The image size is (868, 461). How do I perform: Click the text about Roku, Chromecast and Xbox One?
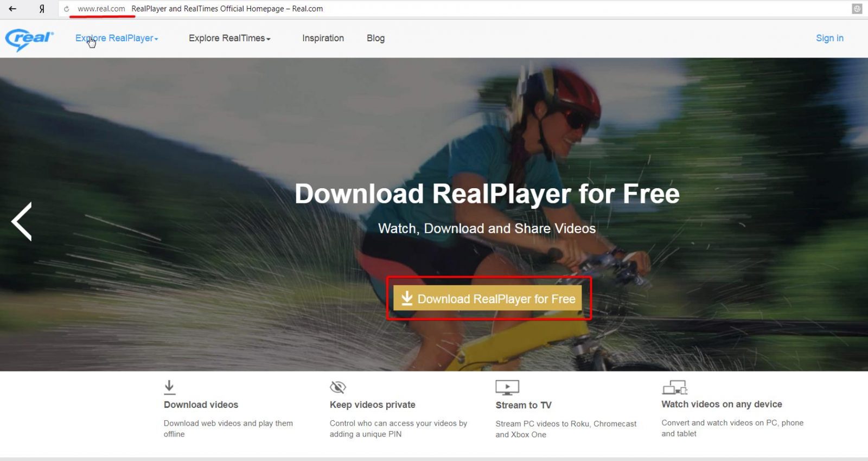(566, 429)
